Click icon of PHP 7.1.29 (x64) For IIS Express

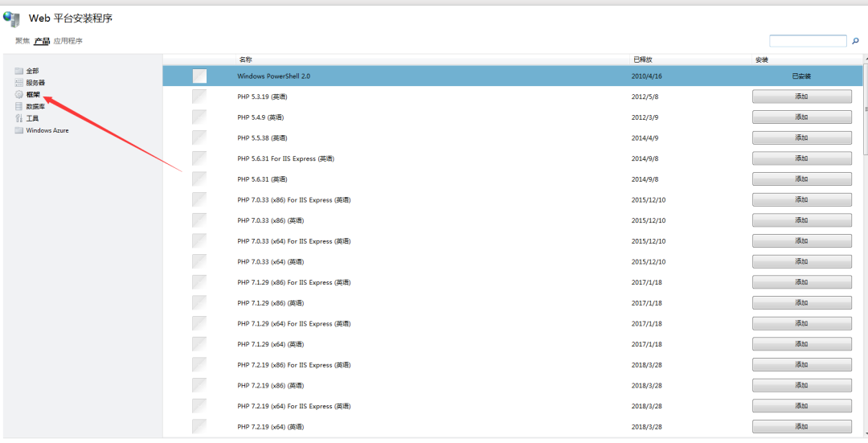click(199, 323)
